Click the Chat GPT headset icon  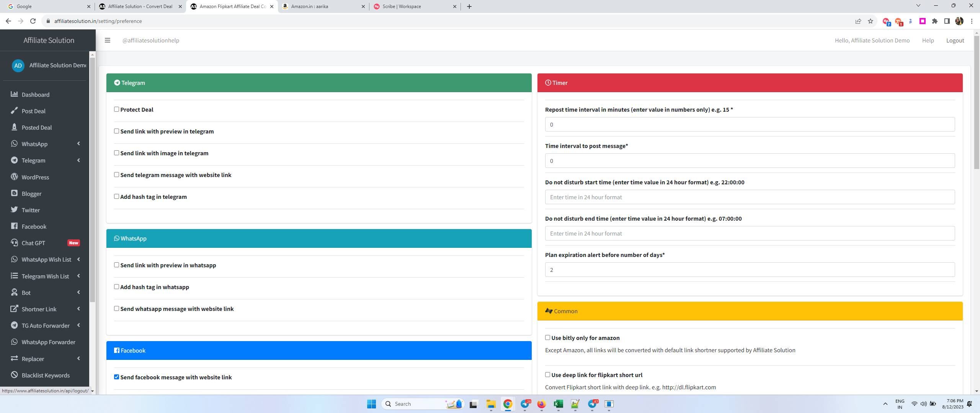[14, 242]
